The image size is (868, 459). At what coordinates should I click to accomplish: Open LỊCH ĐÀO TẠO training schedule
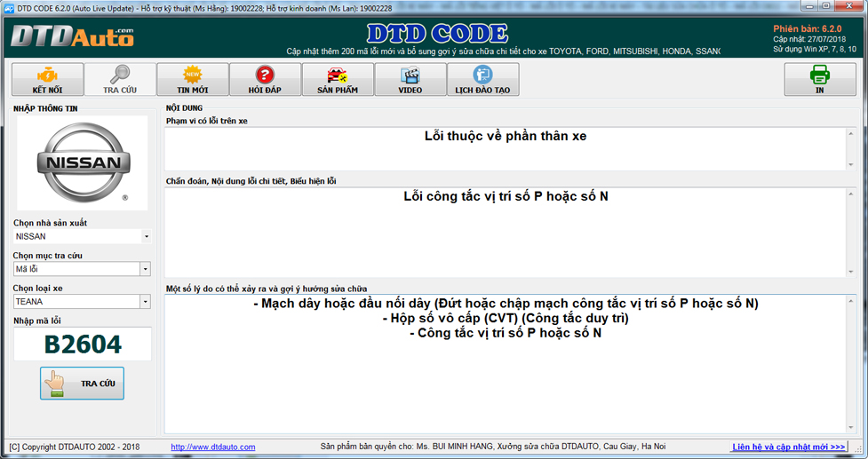click(482, 80)
